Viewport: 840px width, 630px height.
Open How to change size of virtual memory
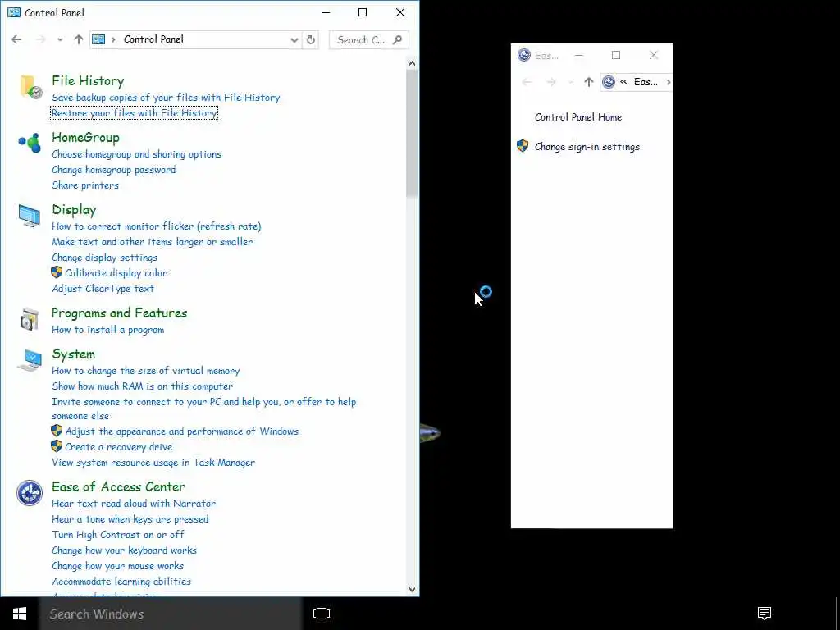(x=146, y=371)
